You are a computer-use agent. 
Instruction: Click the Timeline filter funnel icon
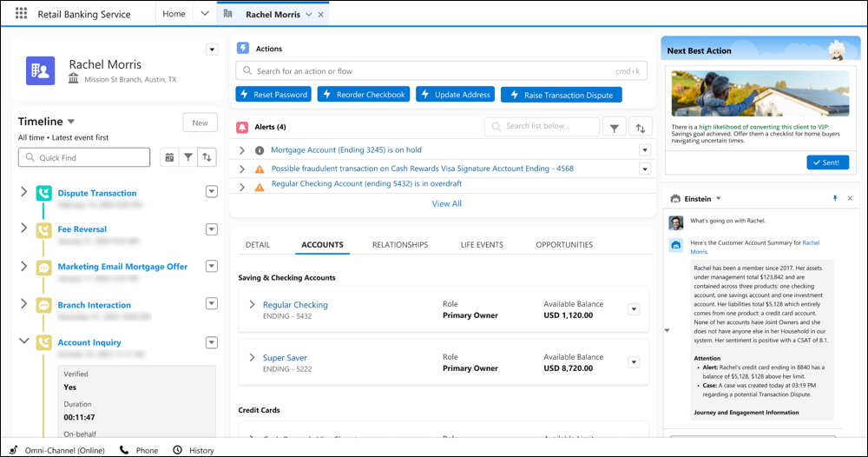(x=188, y=157)
